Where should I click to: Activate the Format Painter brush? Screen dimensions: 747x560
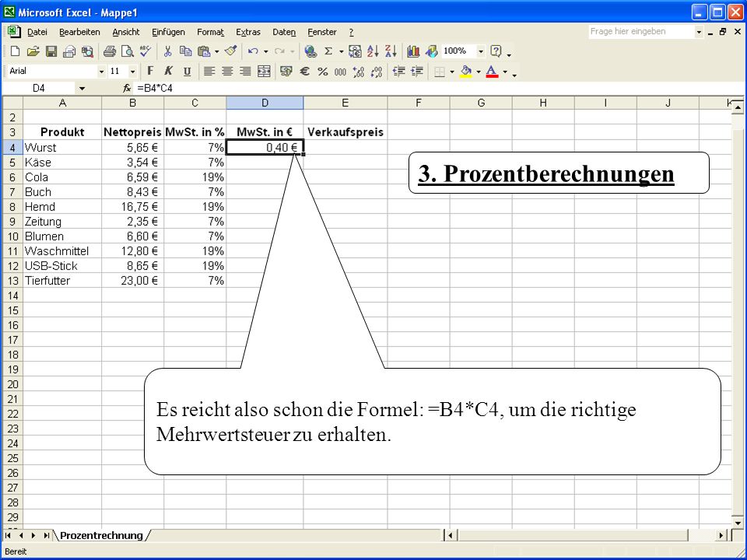tap(231, 51)
